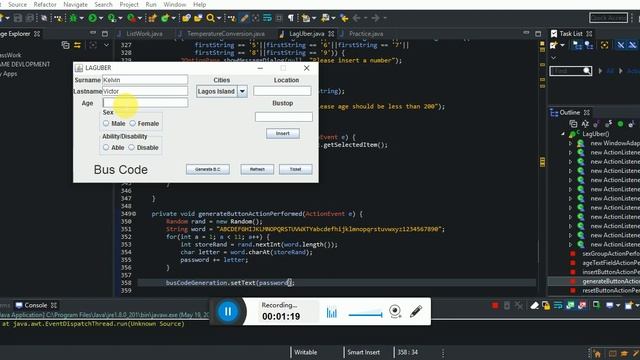Click Sort alphabetically icon in Outline
This screenshot has width=640, height=360.
pos(585,124)
